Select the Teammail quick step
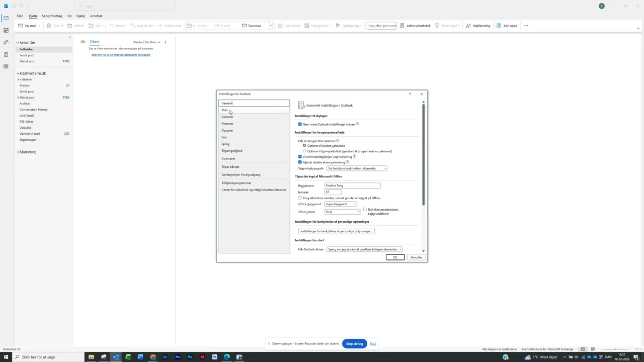The width and height of the screenshot is (644, 362). pyautogui.click(x=252, y=26)
